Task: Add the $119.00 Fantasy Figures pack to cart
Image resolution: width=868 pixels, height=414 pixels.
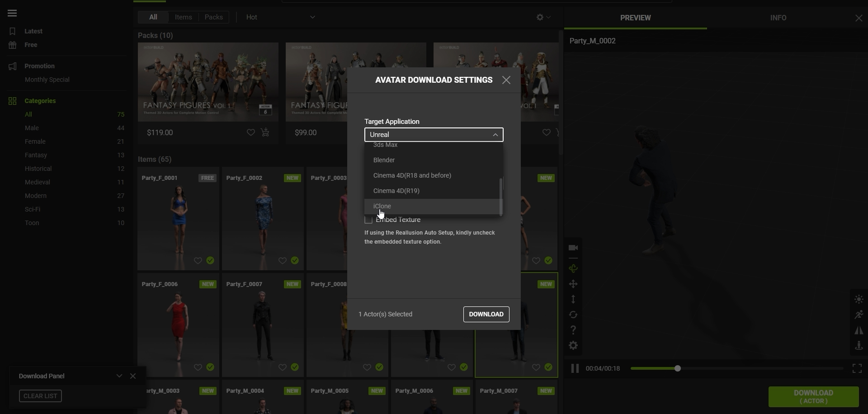Action: coord(265,132)
